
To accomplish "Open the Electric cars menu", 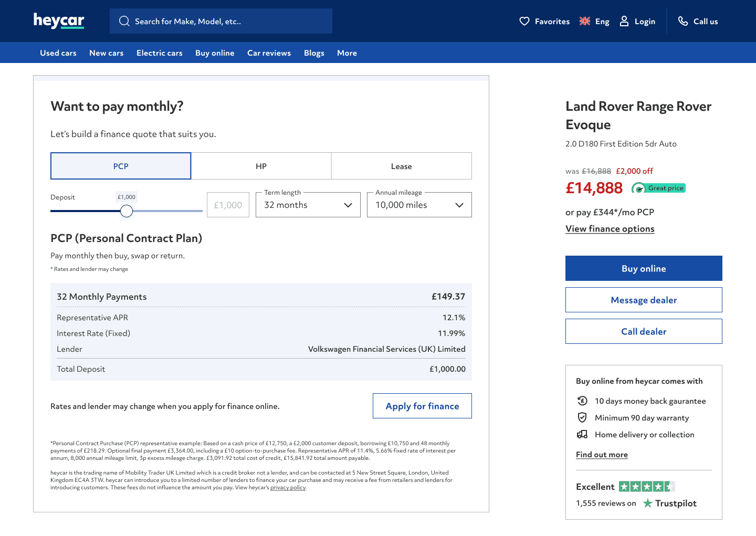I will (160, 53).
